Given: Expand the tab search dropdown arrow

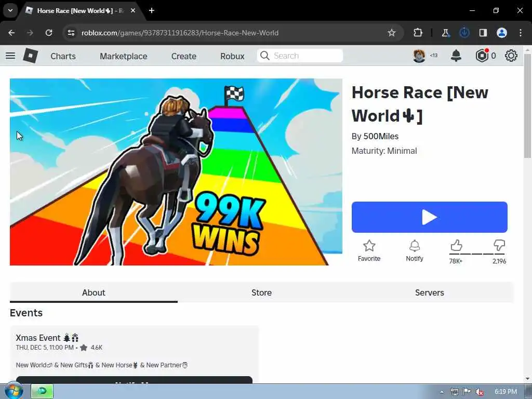Looking at the screenshot, I should point(10,10).
